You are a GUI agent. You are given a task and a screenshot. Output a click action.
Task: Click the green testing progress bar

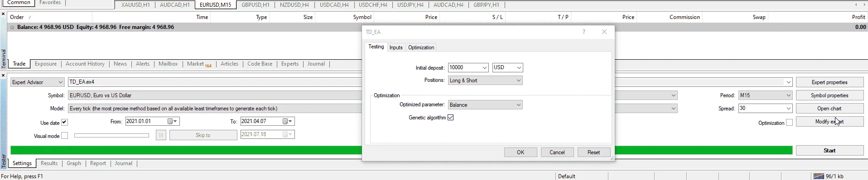pos(401,151)
